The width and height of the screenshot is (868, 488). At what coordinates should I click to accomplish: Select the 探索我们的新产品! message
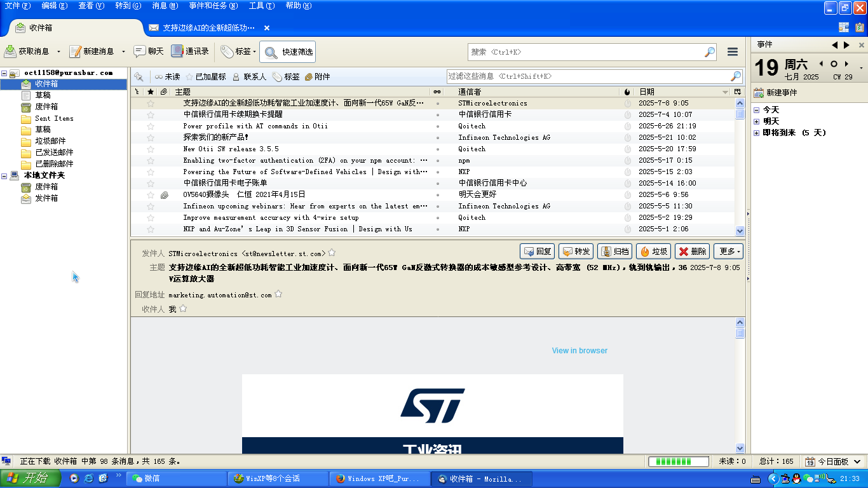point(216,137)
